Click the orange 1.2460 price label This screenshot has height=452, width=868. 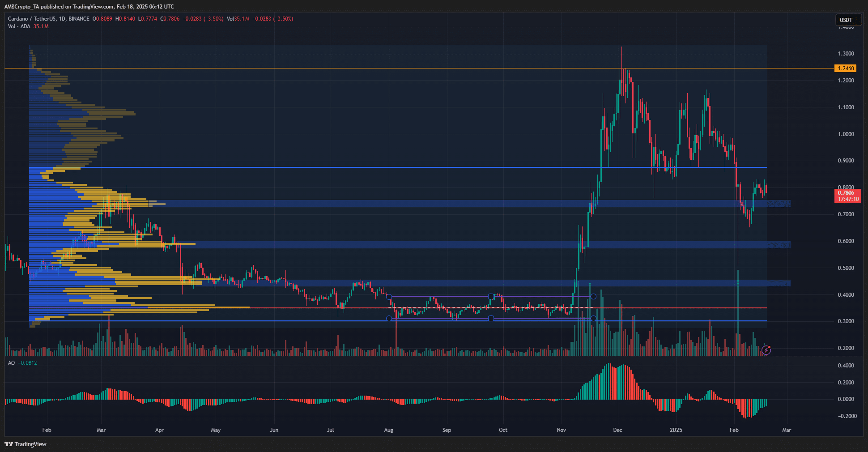845,68
